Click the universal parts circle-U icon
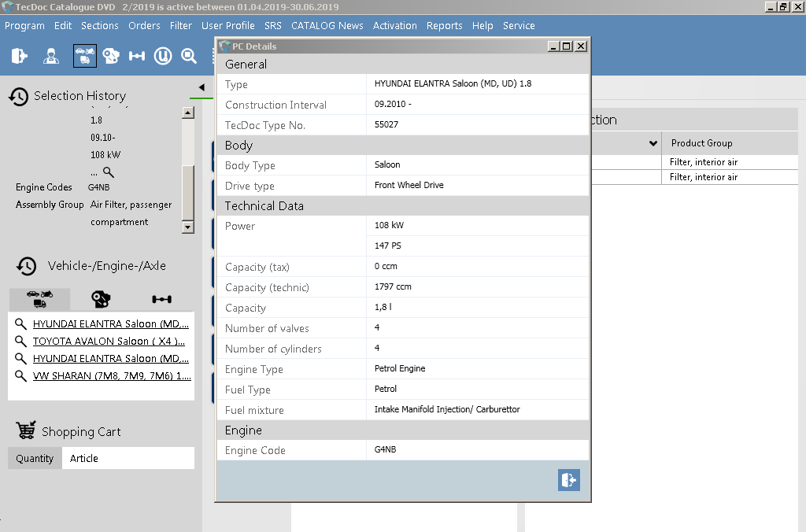Viewport: 806px width, 532px height. [163, 56]
